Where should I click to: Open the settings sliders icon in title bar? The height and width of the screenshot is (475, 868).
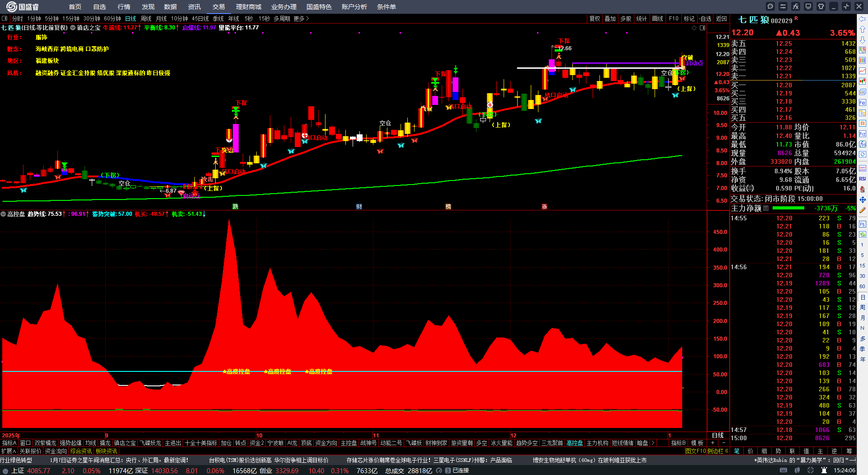(x=783, y=6)
